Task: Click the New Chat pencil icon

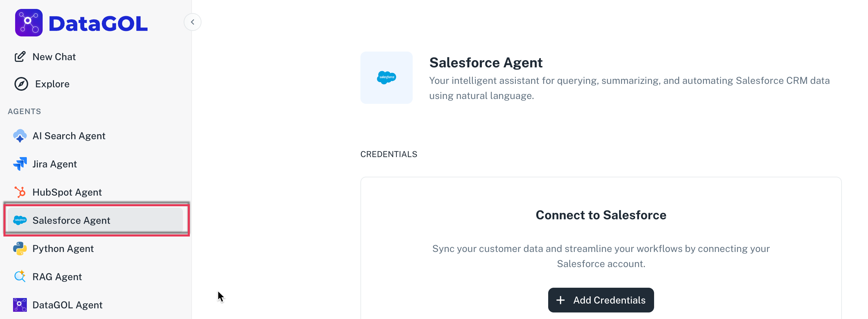Action: 20,57
